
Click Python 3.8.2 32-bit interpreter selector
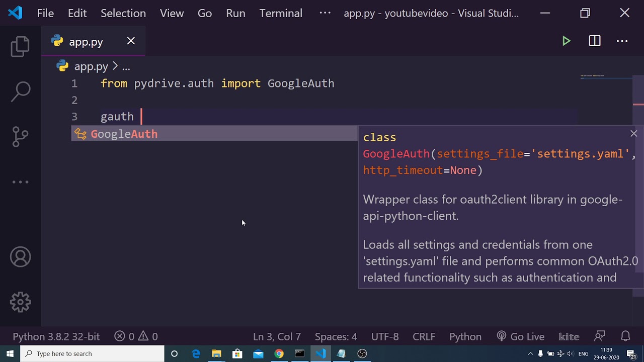[56, 336]
